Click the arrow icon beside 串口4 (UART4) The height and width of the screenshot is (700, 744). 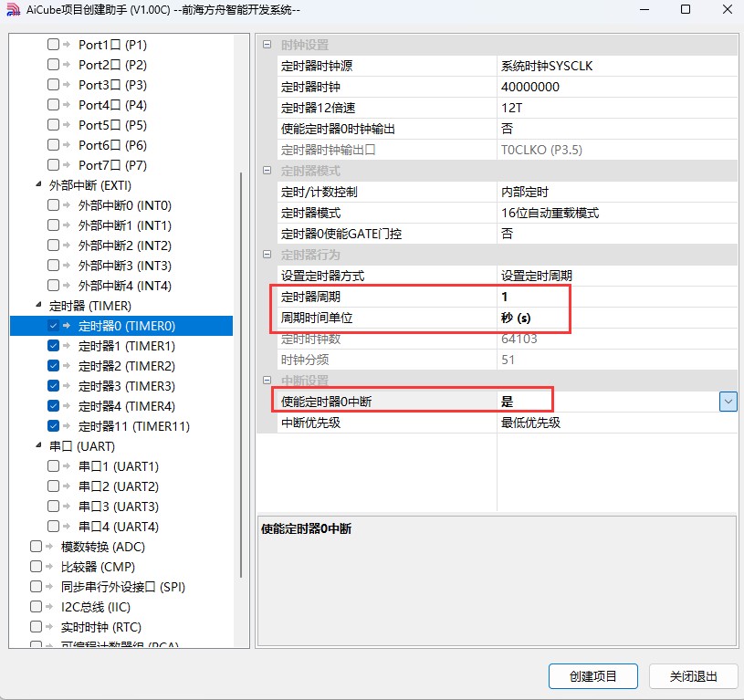pos(67,527)
